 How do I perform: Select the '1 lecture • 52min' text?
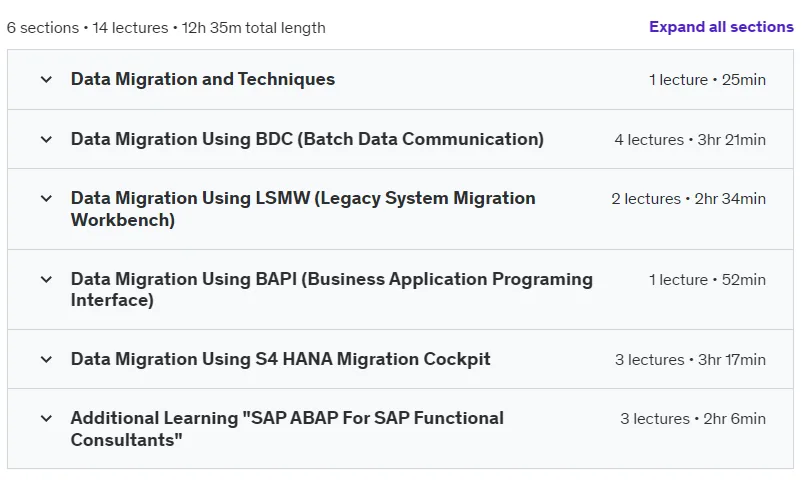(x=707, y=279)
